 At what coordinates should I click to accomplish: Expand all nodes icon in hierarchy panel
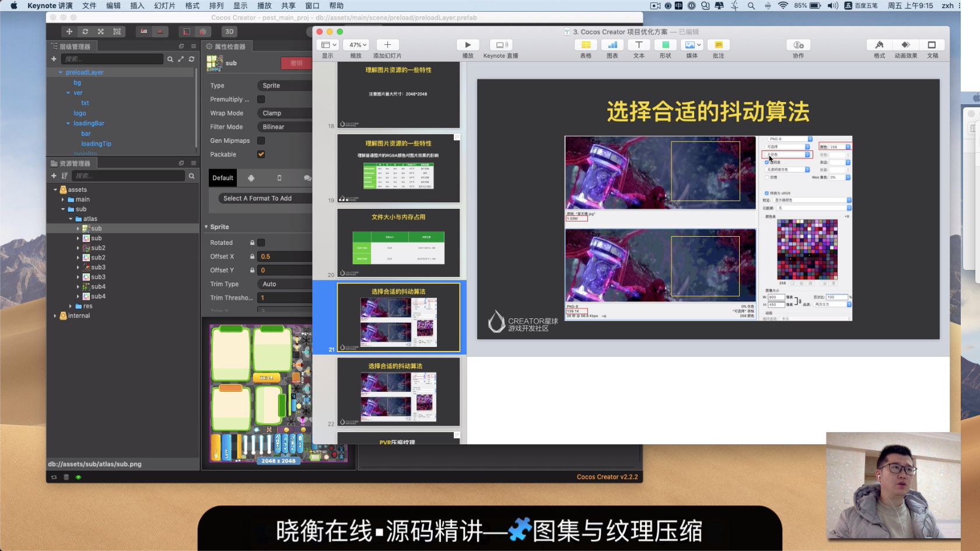coord(181,59)
